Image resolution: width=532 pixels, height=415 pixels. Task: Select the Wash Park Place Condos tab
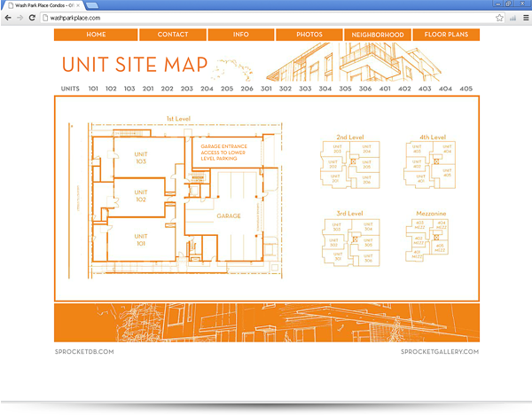click(43, 5)
